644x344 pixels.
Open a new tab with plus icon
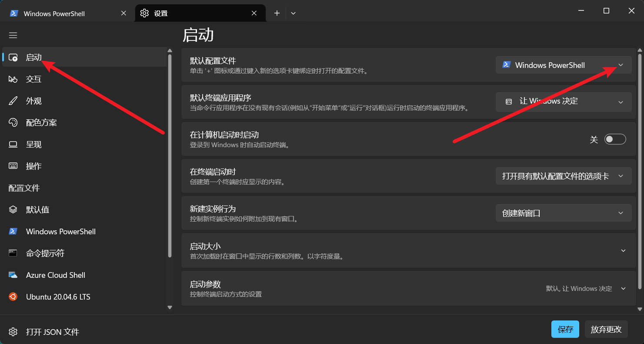277,13
